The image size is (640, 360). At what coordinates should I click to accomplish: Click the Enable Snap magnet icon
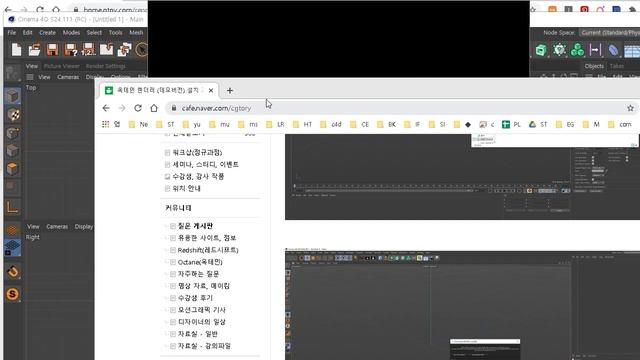(x=13, y=271)
